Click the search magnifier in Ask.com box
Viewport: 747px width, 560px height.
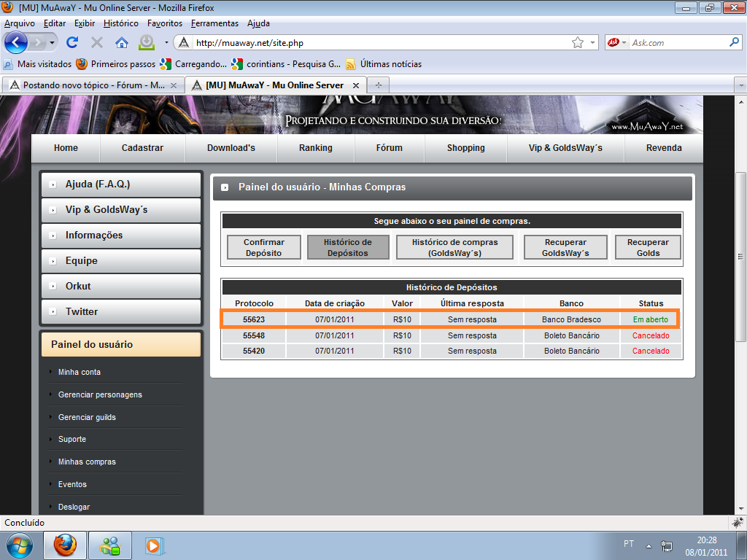734,42
